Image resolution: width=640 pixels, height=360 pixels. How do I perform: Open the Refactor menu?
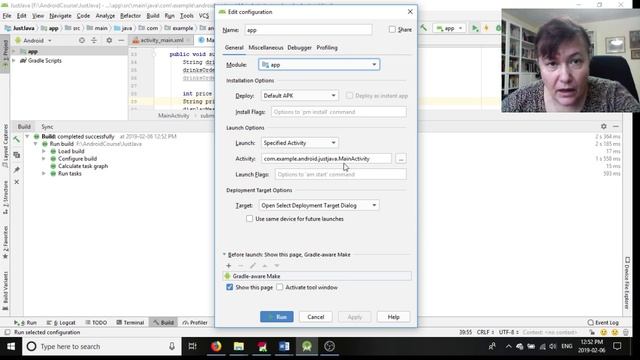tap(130, 16)
